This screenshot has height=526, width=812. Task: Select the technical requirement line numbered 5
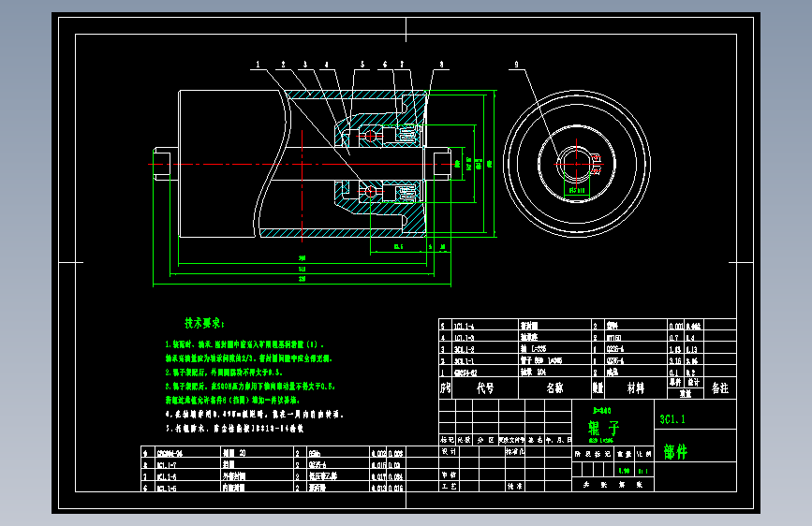234,428
